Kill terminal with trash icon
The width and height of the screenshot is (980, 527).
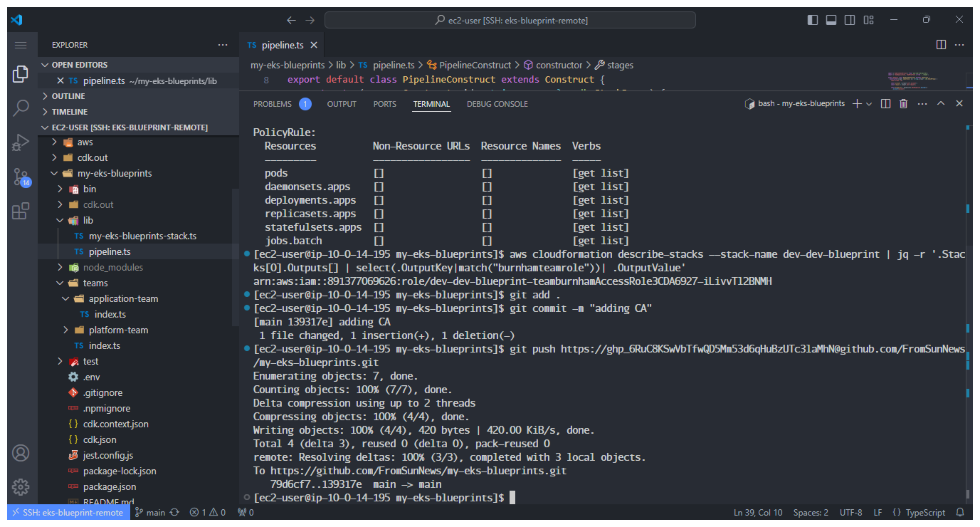[x=903, y=104]
